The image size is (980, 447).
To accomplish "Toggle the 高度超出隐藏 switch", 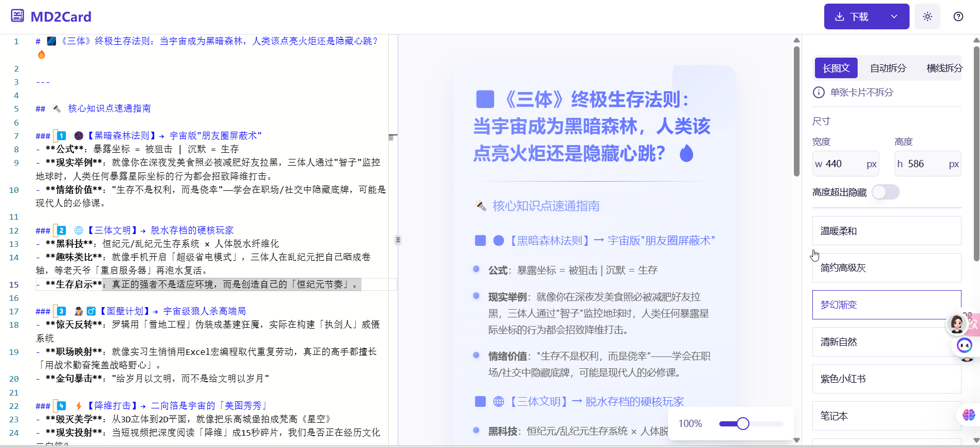I will (x=885, y=192).
